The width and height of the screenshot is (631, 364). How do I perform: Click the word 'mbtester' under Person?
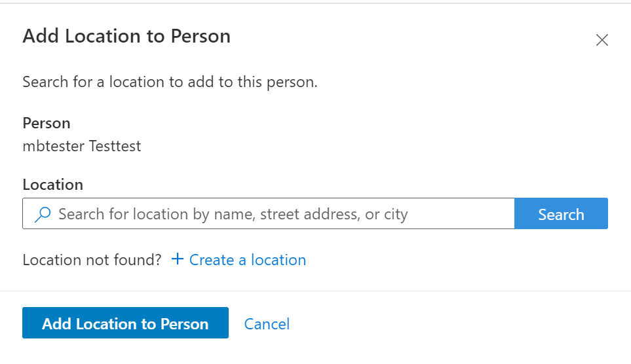tap(54, 146)
